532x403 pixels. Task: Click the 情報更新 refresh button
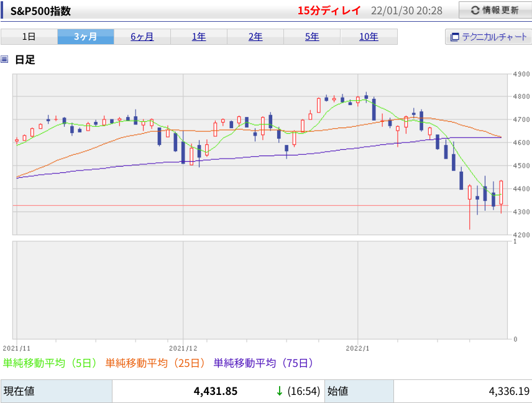point(495,10)
